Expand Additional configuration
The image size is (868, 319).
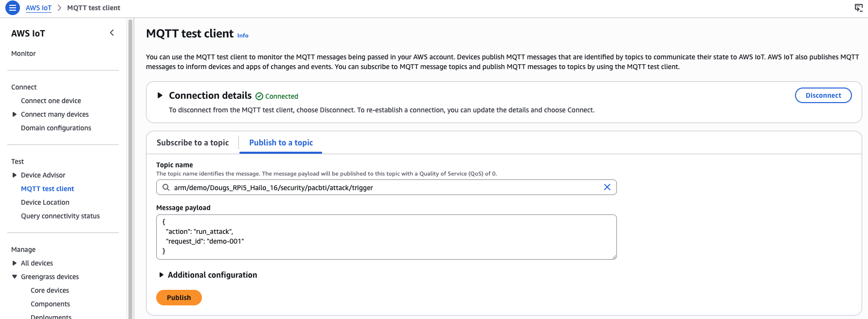pyautogui.click(x=162, y=275)
